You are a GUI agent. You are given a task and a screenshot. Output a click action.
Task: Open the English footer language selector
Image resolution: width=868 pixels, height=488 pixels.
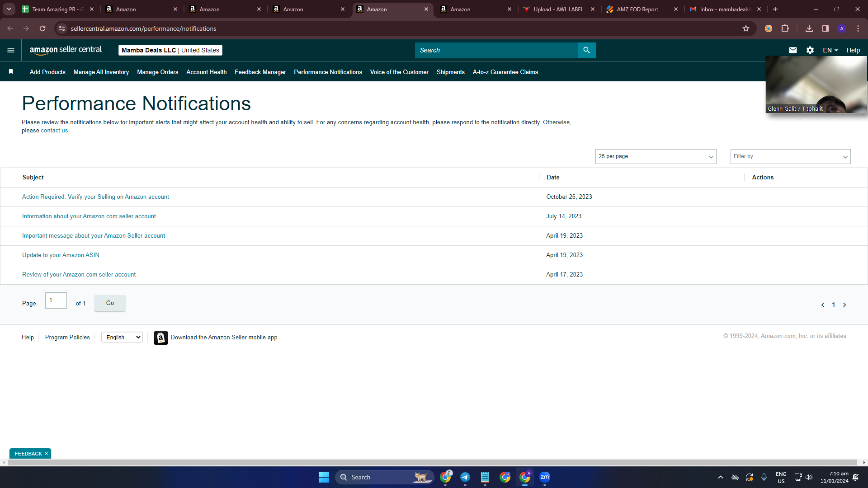(122, 337)
